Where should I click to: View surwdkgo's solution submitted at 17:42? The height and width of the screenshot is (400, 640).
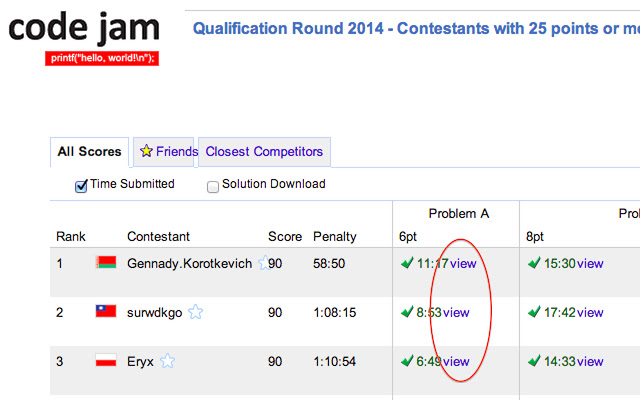click(590, 312)
